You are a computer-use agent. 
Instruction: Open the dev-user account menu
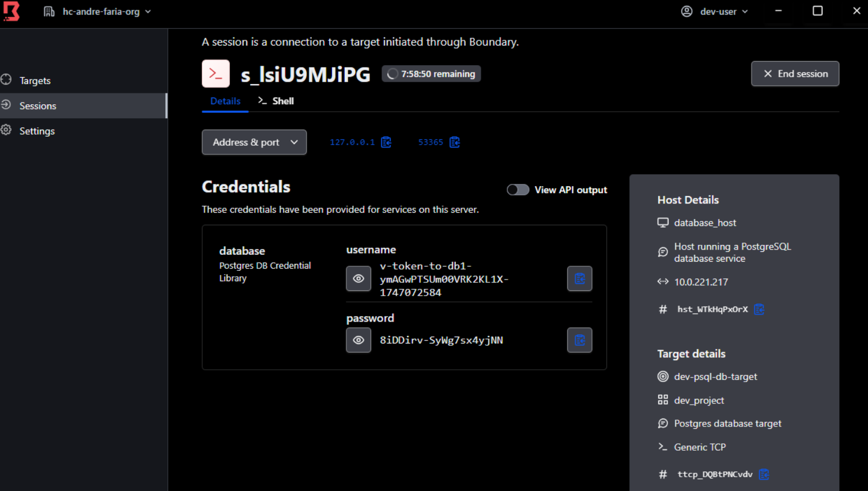[x=715, y=12]
